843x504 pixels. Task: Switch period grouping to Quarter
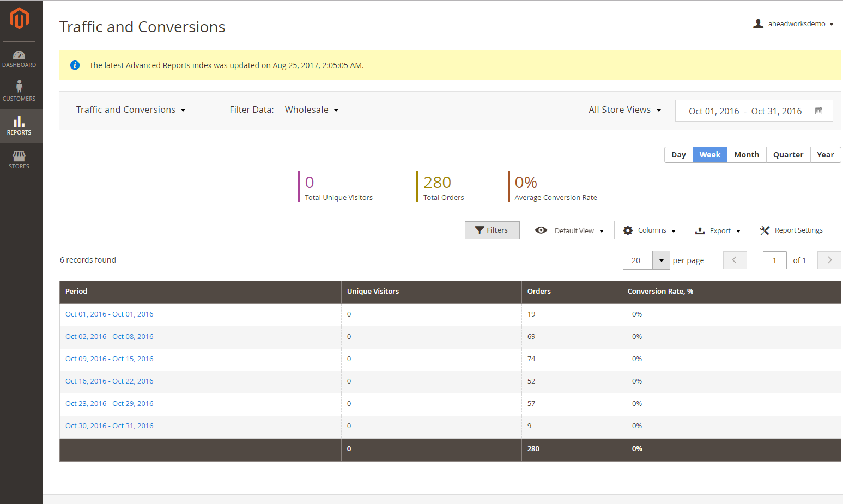pos(788,155)
